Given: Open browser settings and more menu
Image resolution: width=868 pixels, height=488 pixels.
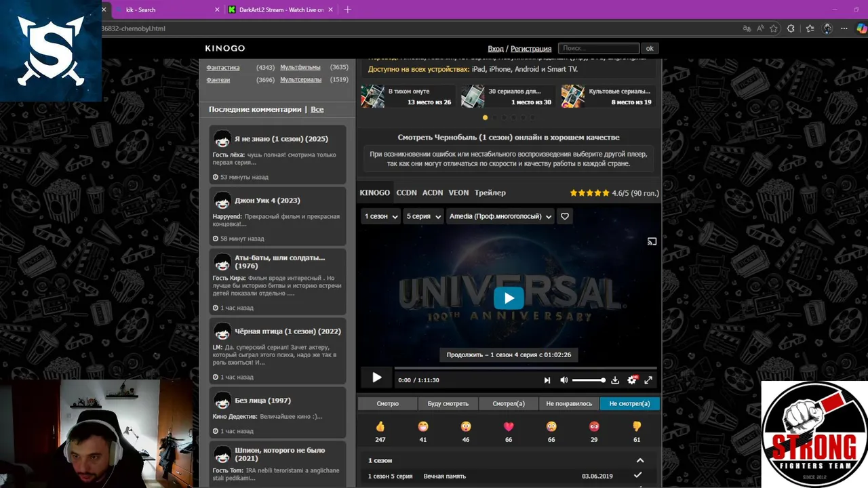Looking at the screenshot, I should pos(844,28).
